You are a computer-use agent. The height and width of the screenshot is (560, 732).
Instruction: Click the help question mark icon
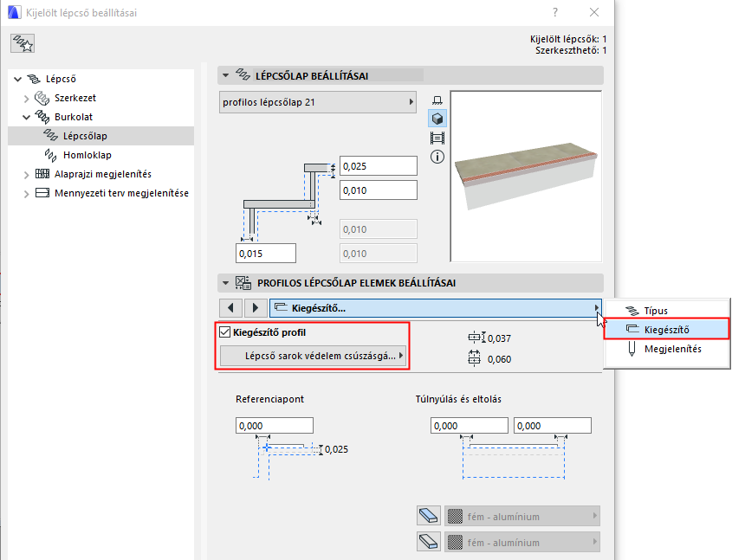click(555, 12)
